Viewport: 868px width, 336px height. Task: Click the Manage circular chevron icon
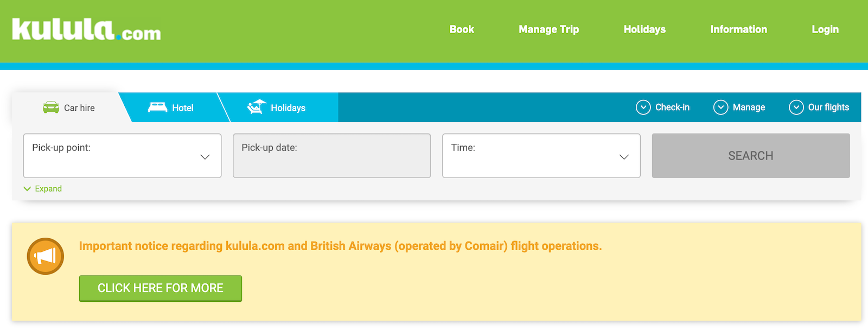(x=720, y=107)
